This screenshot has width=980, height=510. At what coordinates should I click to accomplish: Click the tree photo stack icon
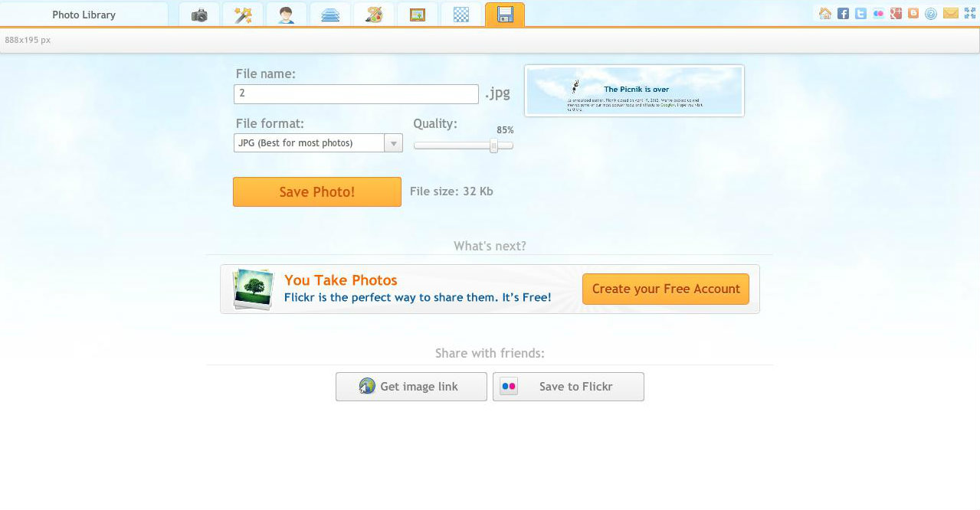click(253, 289)
